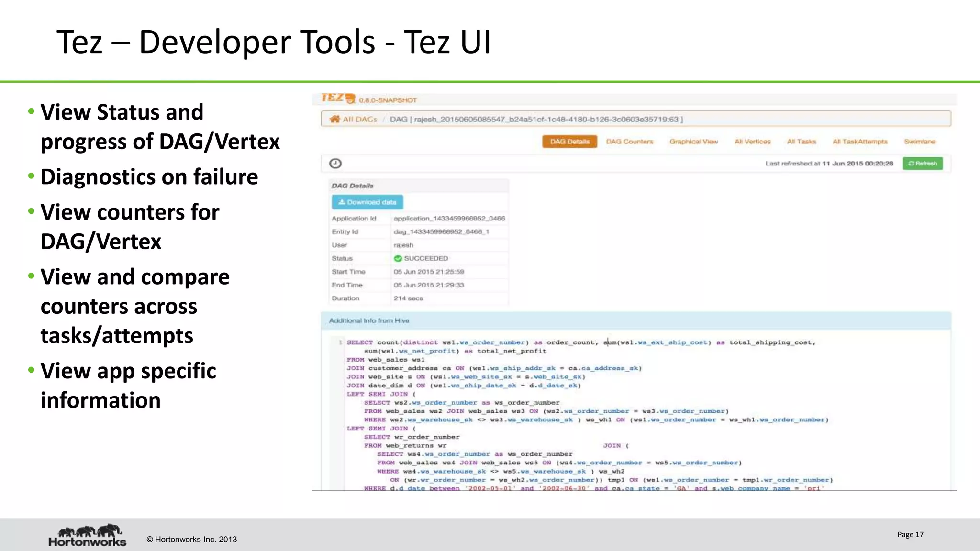Click the dag_1433459966952_0466_1 entity id
Screen dimensions: 980x551
(441, 232)
